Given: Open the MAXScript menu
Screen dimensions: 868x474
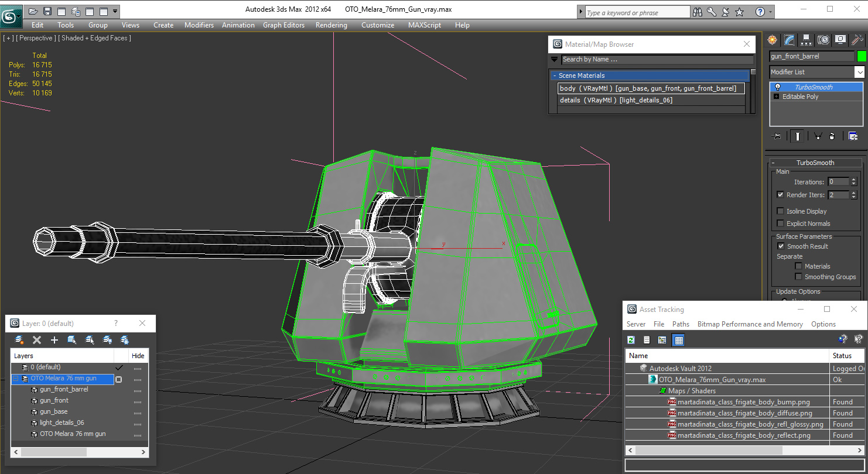Looking at the screenshot, I should click(x=425, y=25).
